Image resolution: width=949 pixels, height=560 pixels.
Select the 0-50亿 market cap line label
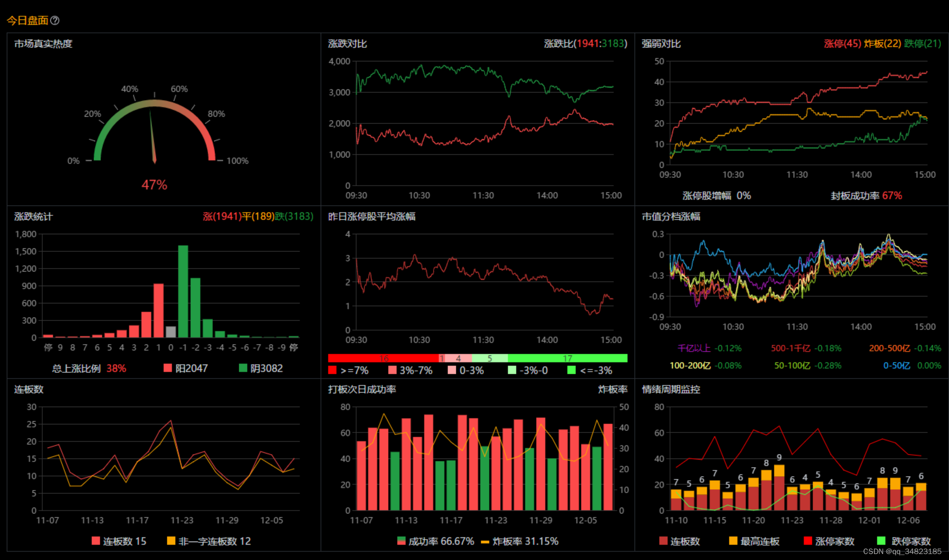(x=896, y=365)
